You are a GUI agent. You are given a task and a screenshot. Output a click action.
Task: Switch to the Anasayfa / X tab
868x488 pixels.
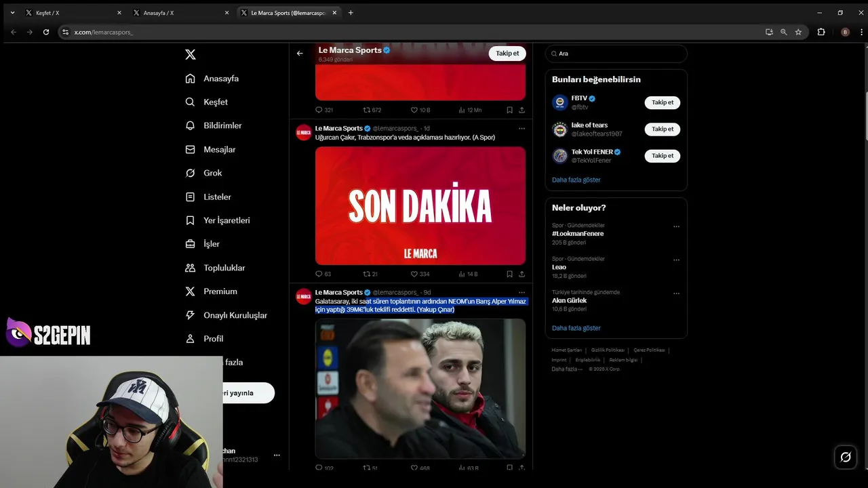point(181,13)
